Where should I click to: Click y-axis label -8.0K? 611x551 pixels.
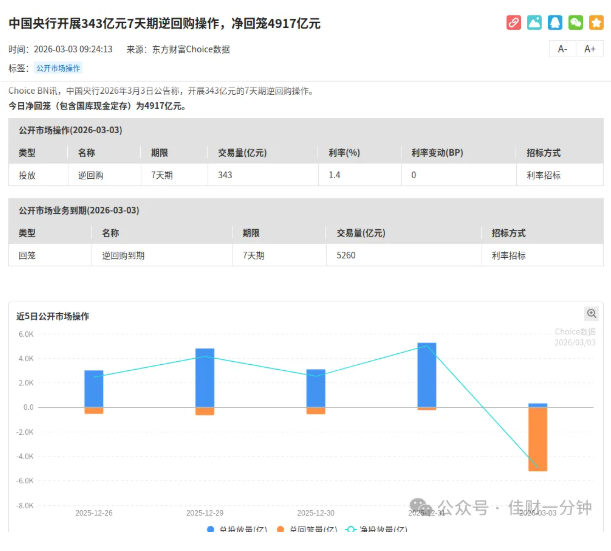pos(25,506)
